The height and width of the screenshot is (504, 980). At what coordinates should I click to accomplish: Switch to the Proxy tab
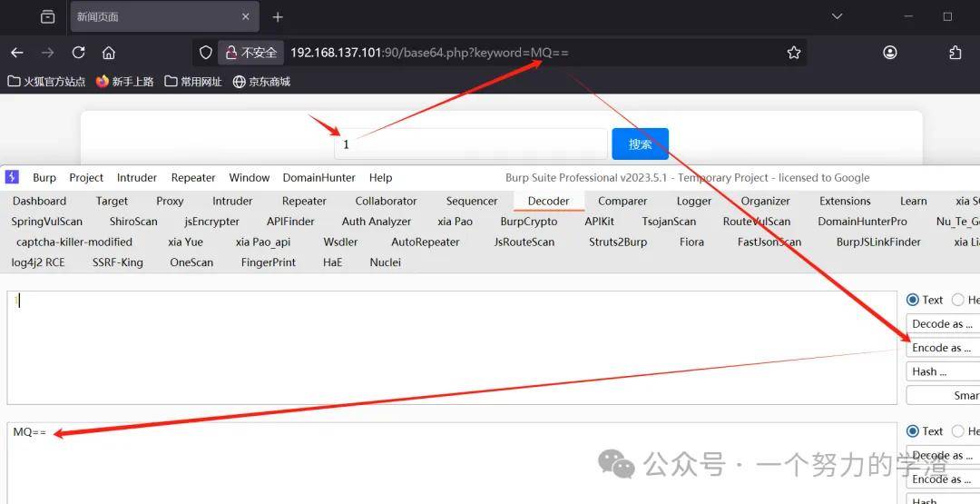click(x=170, y=201)
